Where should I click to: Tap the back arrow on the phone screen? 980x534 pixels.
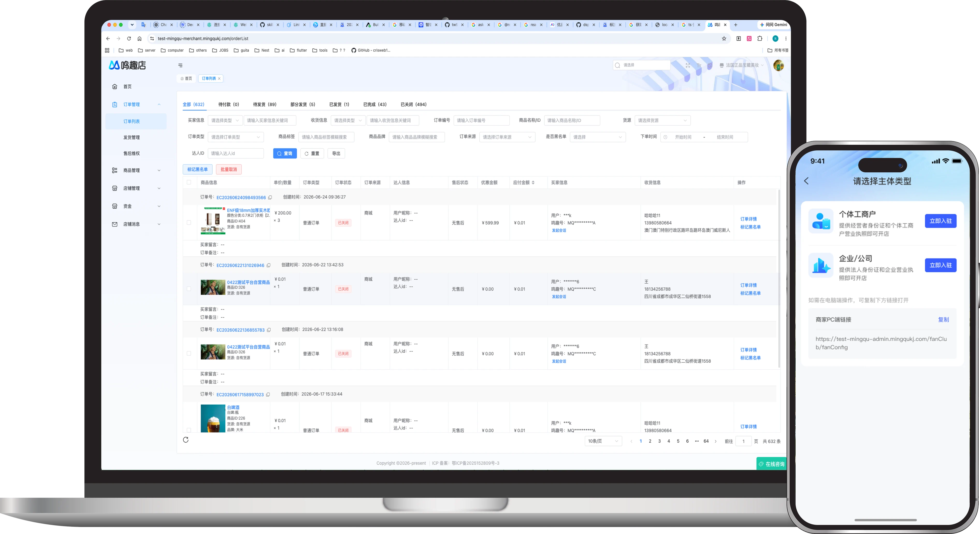806,181
